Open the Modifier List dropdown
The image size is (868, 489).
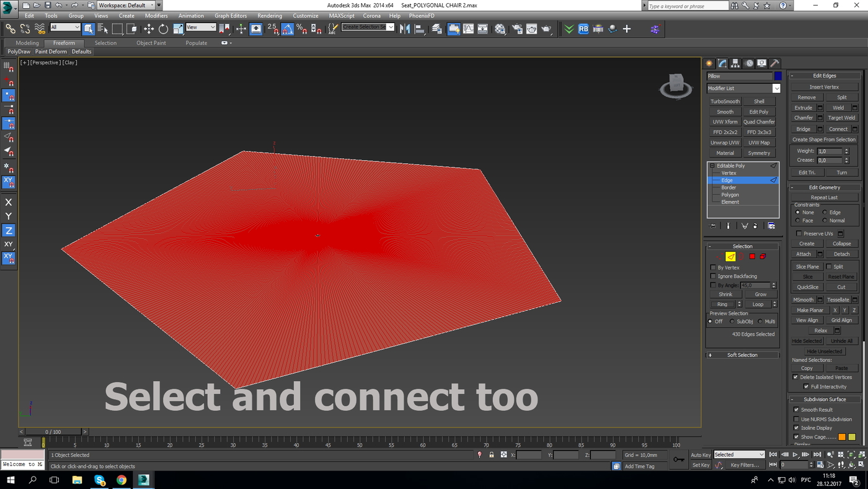pos(743,88)
